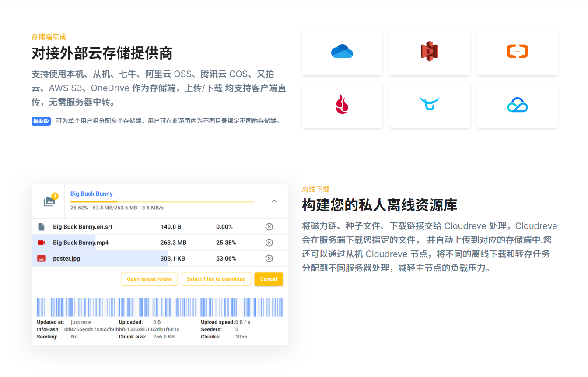Screen dimensions: 588x377
Task: Click the 53.06% progress value
Action: [226, 258]
